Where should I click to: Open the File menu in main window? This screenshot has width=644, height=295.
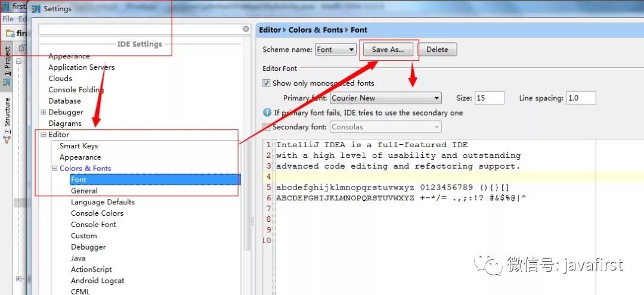coord(8,19)
